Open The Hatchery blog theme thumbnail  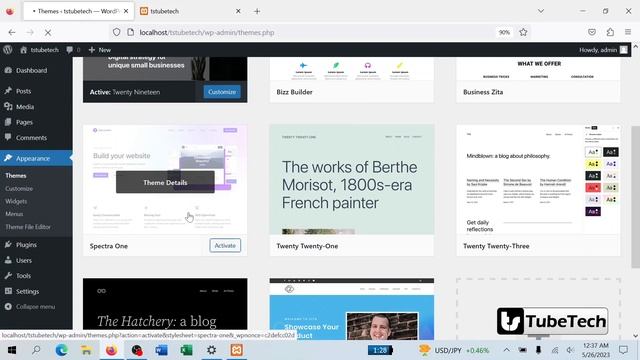(165, 304)
